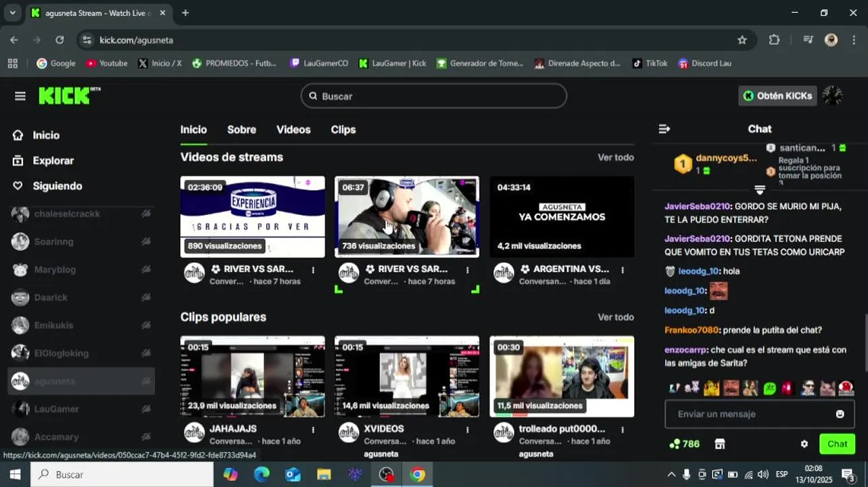This screenshot has height=487, width=868.
Task: Bookmark this page with star icon
Action: pyautogui.click(x=742, y=40)
